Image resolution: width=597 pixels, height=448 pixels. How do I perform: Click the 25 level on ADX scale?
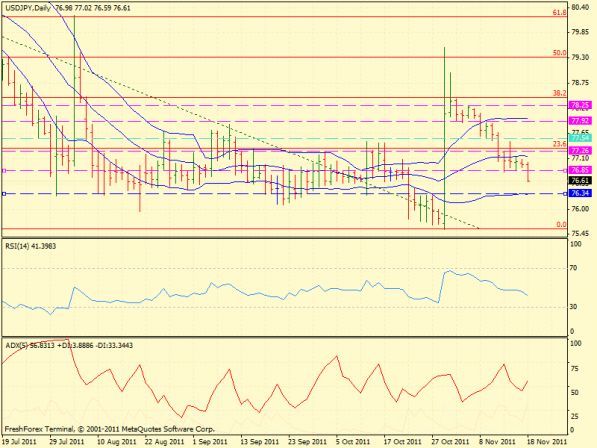574,416
